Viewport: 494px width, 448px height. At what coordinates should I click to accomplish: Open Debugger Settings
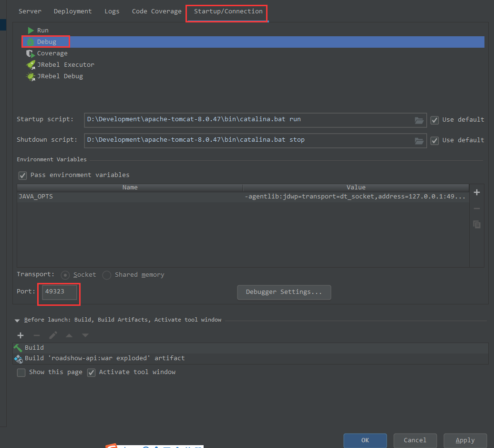pos(284,292)
